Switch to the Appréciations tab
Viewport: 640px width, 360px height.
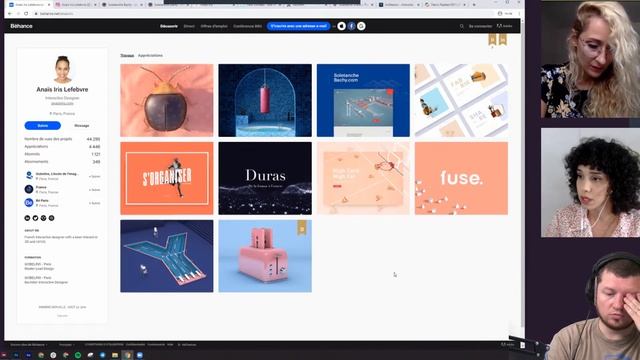(x=150, y=56)
